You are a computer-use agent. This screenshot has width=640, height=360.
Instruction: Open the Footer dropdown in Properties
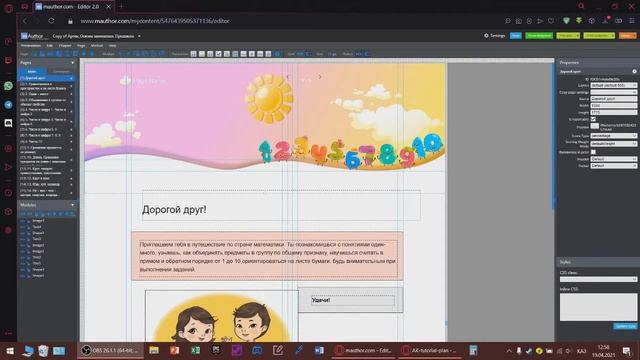click(613, 166)
